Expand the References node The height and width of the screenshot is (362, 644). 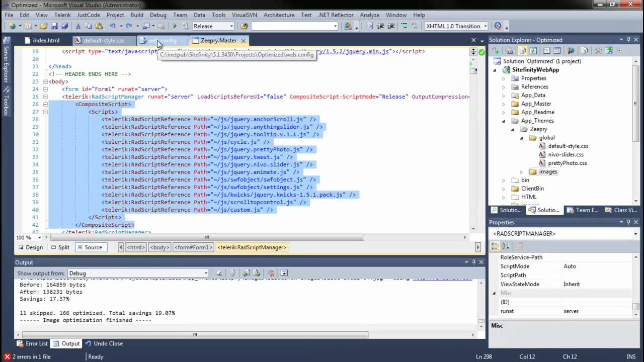tap(504, 87)
